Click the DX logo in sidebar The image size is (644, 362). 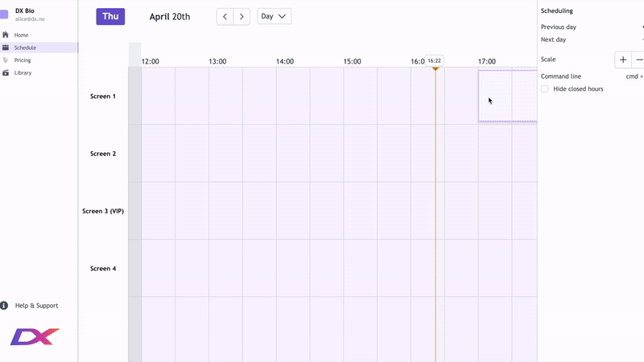click(35, 337)
